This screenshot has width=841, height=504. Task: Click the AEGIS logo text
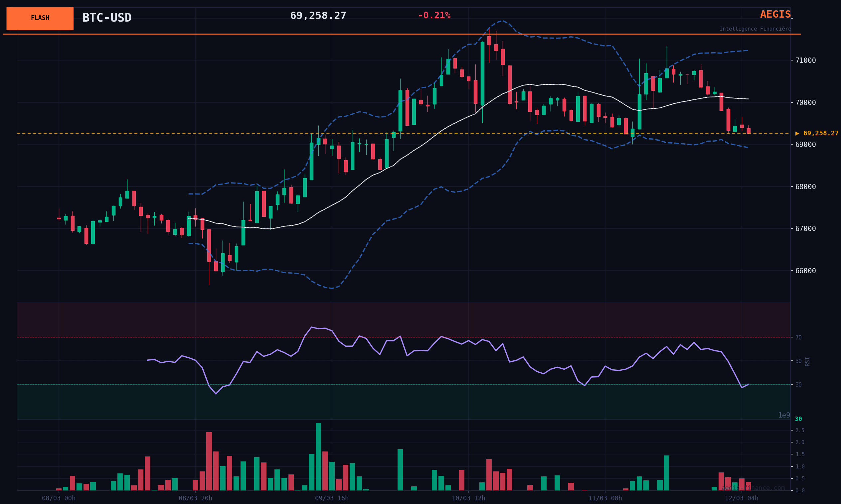[775, 15]
